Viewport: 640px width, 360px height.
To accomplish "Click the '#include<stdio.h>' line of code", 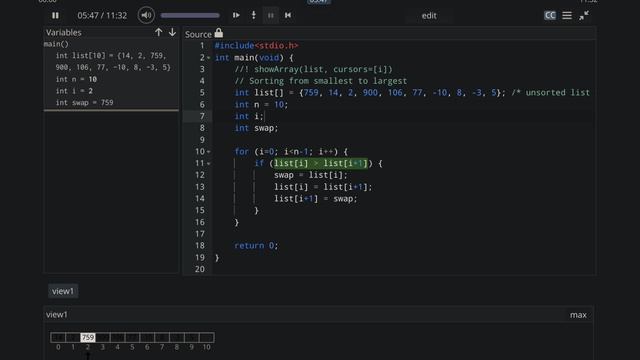I will [256, 46].
